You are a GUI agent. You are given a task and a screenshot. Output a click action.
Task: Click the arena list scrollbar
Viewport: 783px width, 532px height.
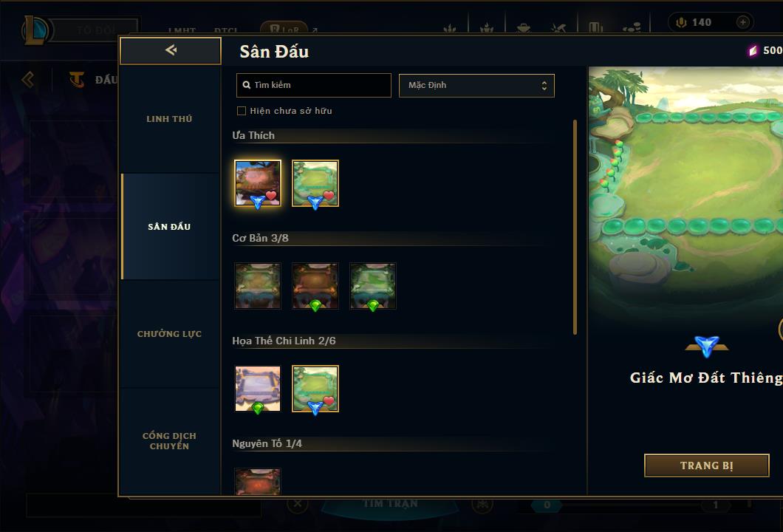[x=575, y=228]
